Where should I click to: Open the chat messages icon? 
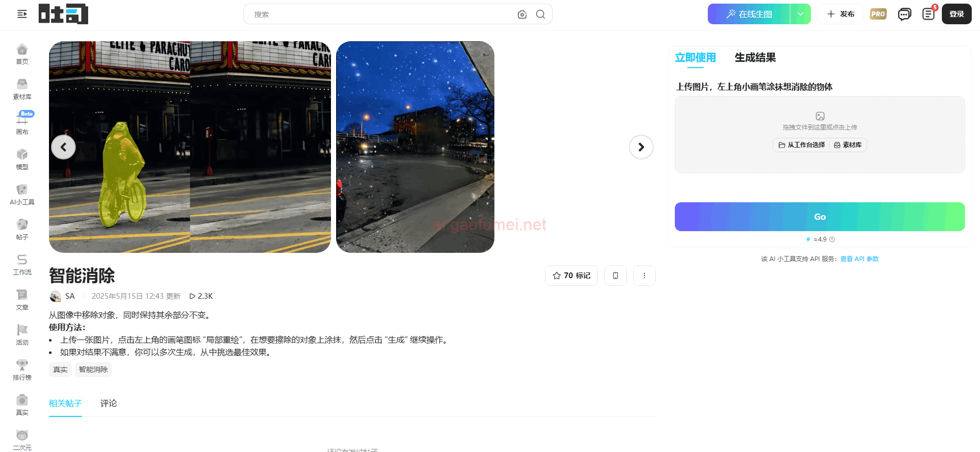[904, 14]
